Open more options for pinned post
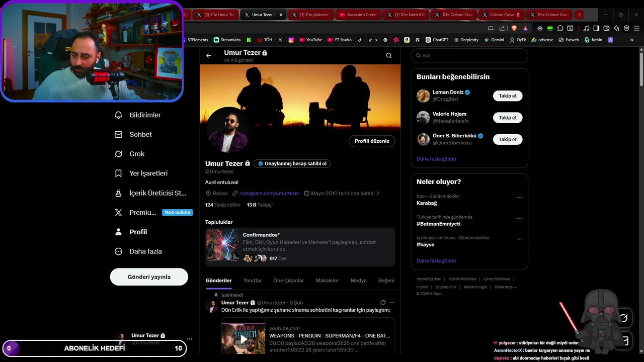The image size is (644, 362). coord(392,303)
